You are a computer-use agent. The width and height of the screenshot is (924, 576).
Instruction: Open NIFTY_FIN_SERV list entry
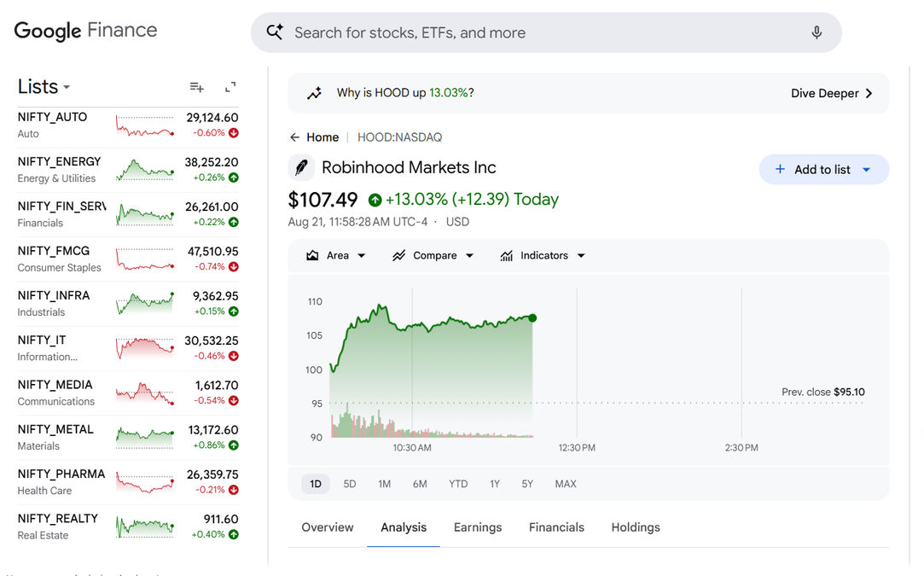tap(128, 214)
